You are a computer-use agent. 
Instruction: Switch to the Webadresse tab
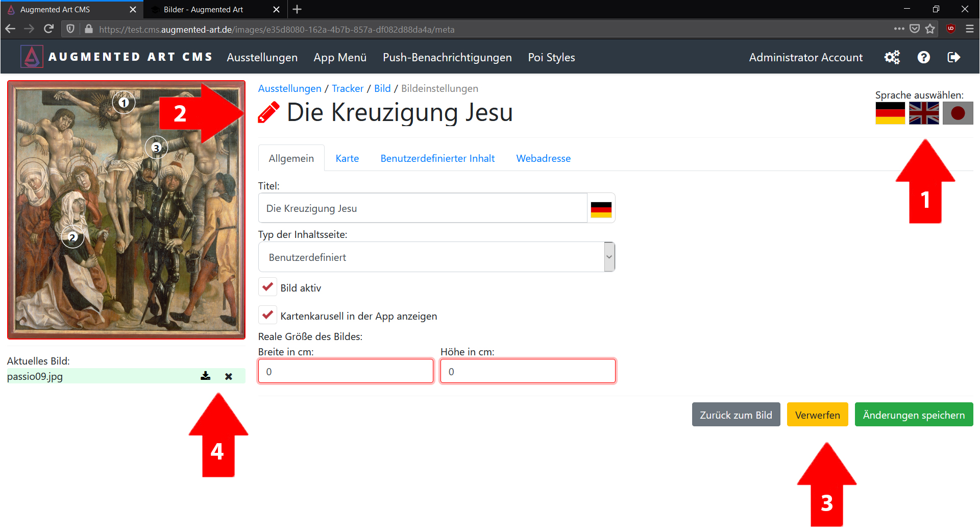coord(543,158)
